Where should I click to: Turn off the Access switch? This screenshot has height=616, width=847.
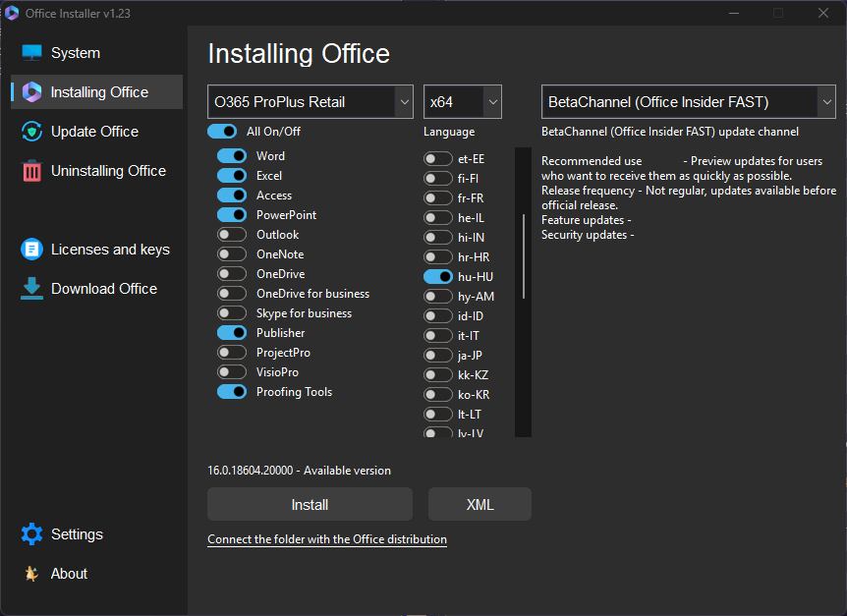click(232, 195)
